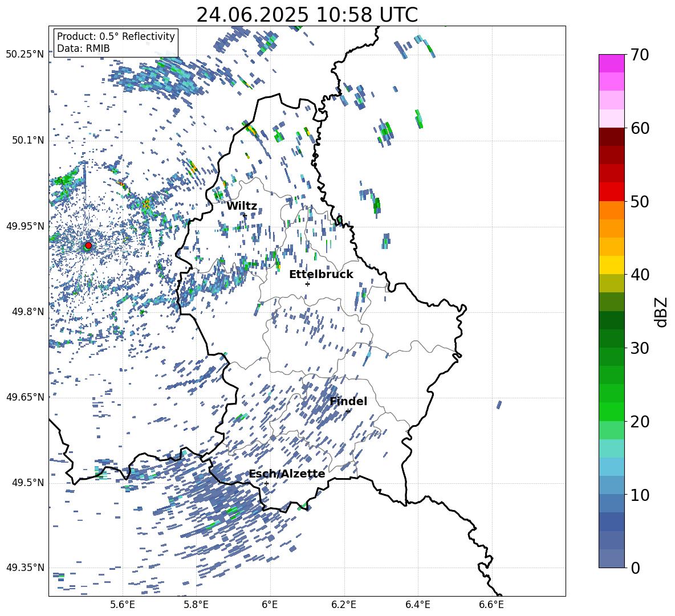The image size is (675, 616).
Task: Click the 6°E longitude label
Action: 270,605
